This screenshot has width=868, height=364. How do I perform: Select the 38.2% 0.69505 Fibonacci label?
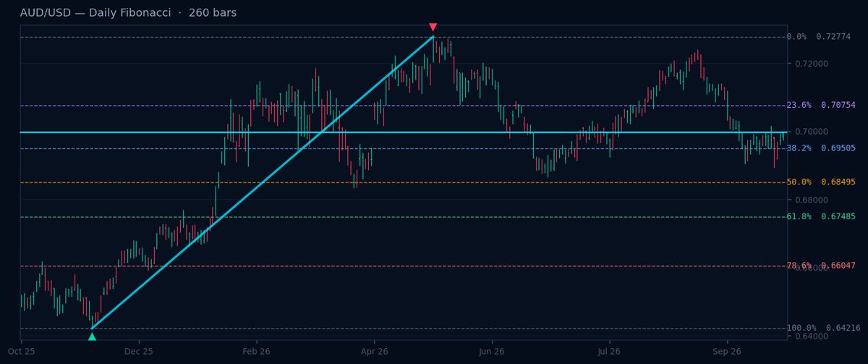[x=821, y=148]
